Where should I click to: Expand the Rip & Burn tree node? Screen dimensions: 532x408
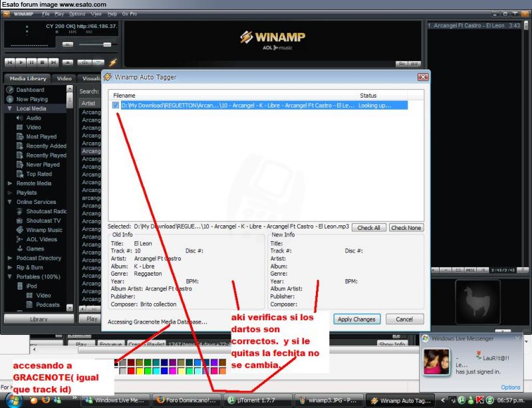(10, 267)
